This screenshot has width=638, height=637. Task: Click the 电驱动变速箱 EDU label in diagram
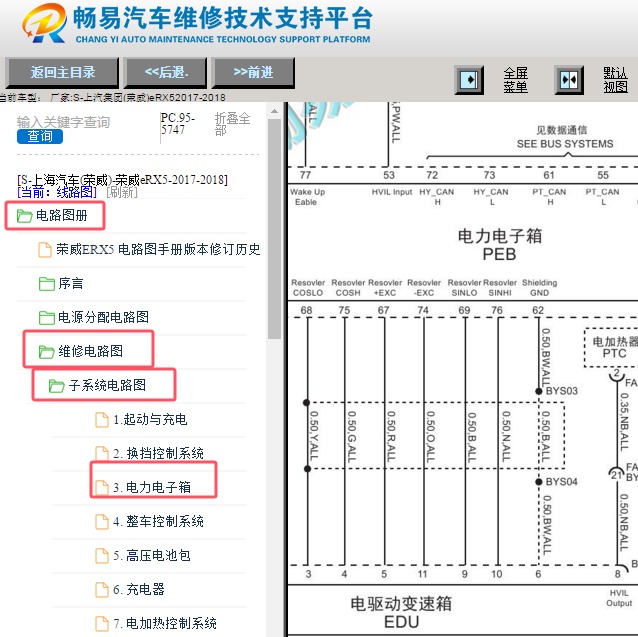coord(401,612)
